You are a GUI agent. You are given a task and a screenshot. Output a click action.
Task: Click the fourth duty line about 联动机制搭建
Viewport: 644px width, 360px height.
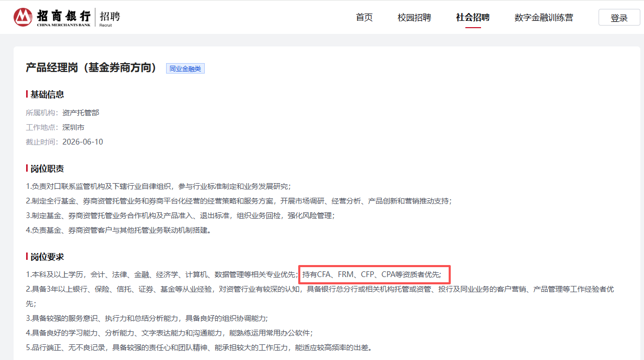click(118, 230)
